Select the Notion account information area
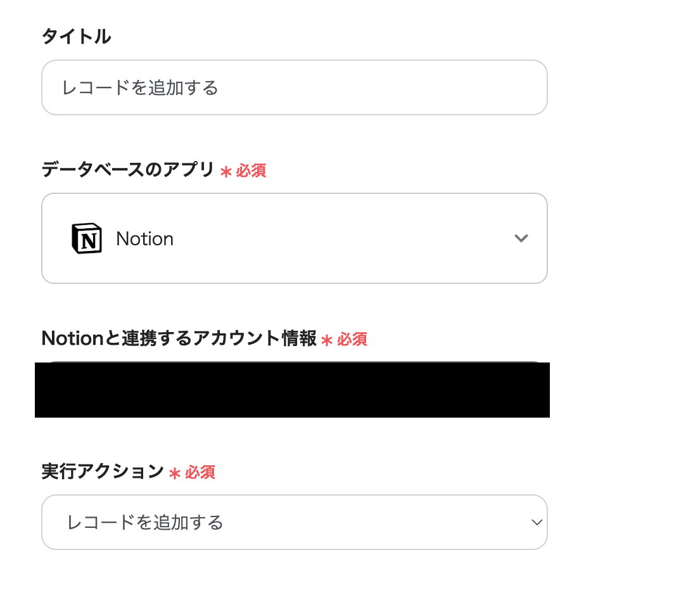This screenshot has height=616, width=674. [292, 390]
